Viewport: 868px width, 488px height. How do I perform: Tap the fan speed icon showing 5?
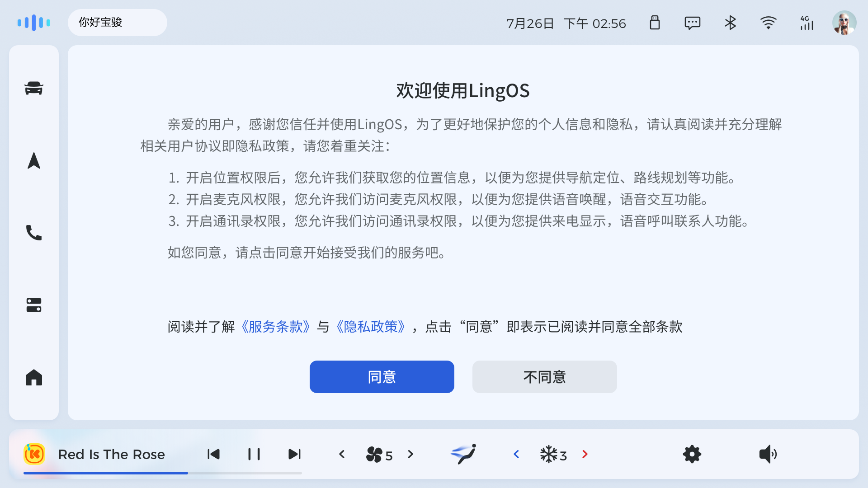coord(379,455)
